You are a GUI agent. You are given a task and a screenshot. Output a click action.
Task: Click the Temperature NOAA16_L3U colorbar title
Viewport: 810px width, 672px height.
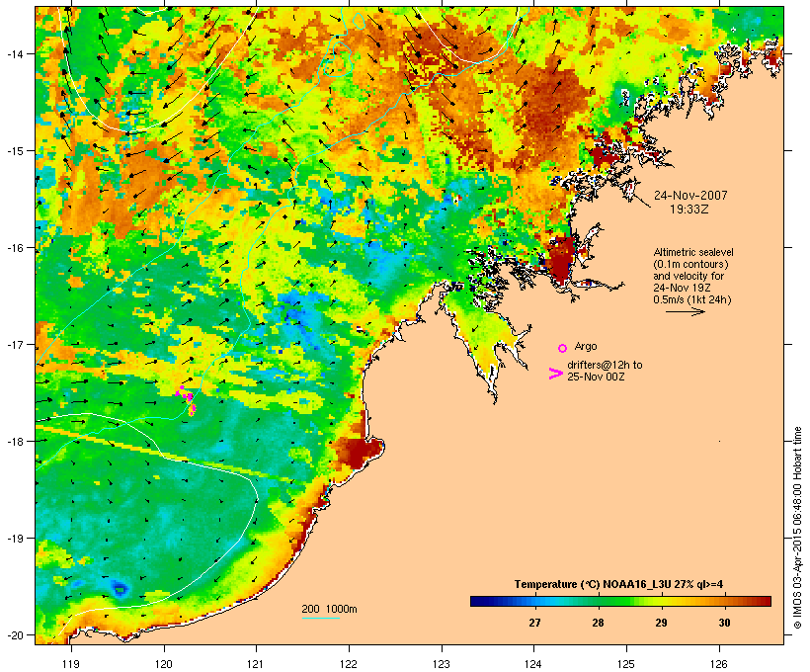point(618,584)
